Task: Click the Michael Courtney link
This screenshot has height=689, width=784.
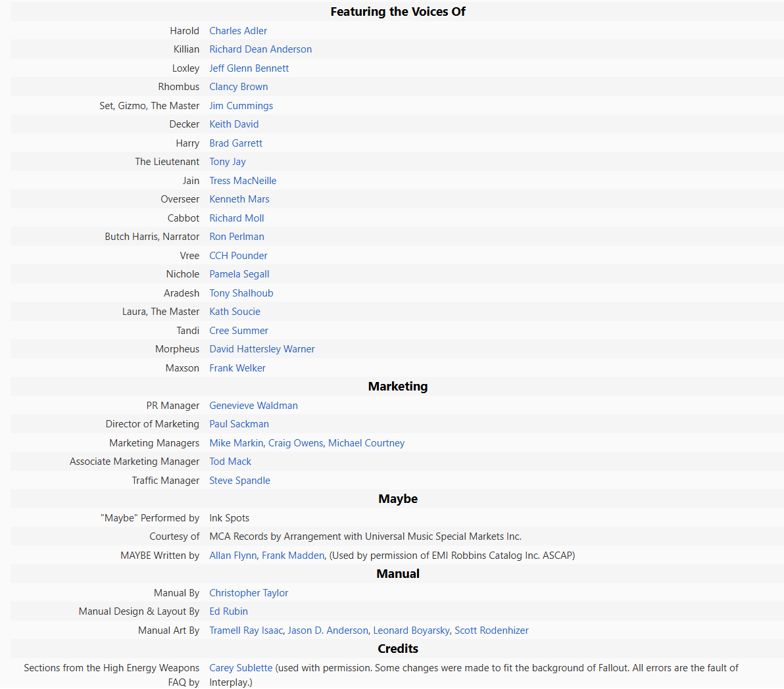Action: coord(366,443)
